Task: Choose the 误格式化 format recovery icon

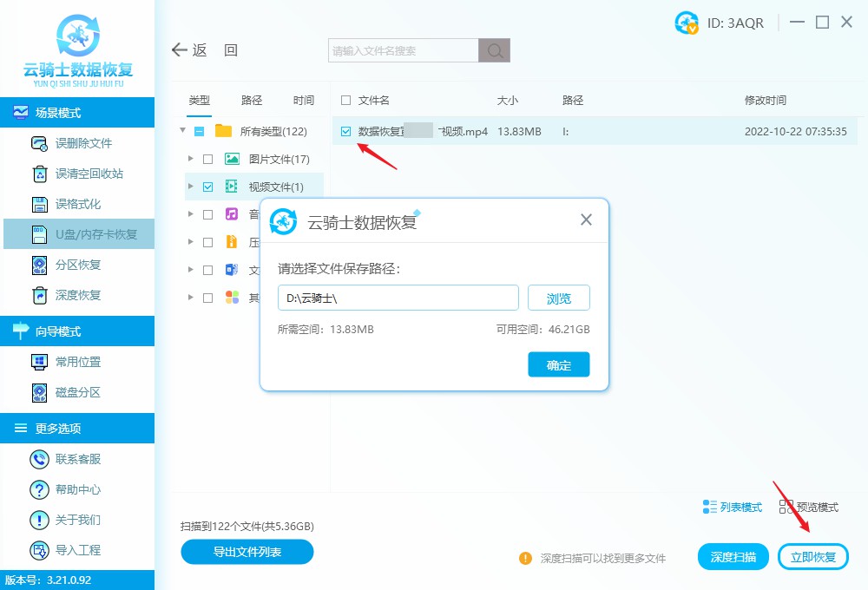Action: tap(40, 205)
